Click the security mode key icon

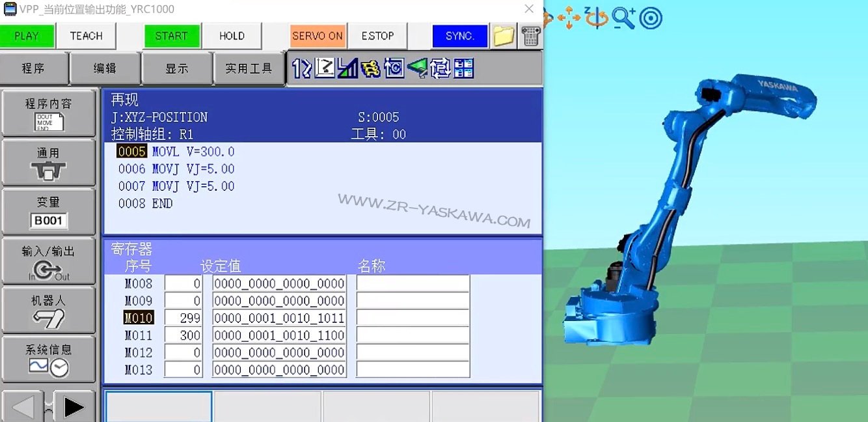[x=370, y=68]
